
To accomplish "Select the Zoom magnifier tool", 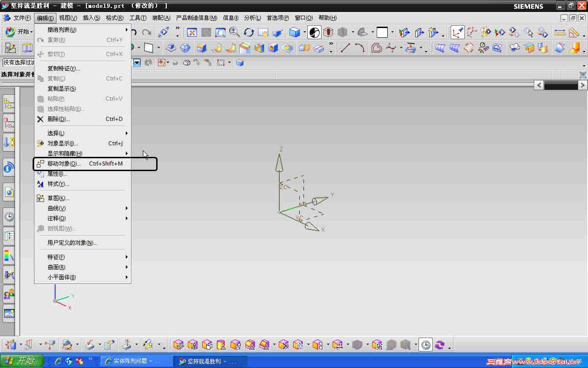I will 234,32.
